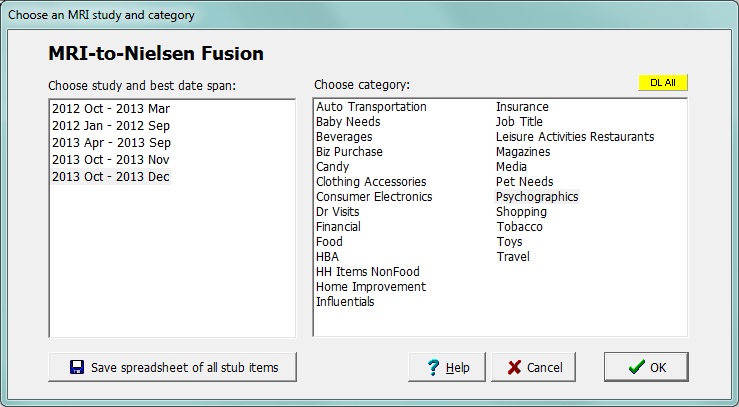Choose the Baby Needs category

[348, 122]
